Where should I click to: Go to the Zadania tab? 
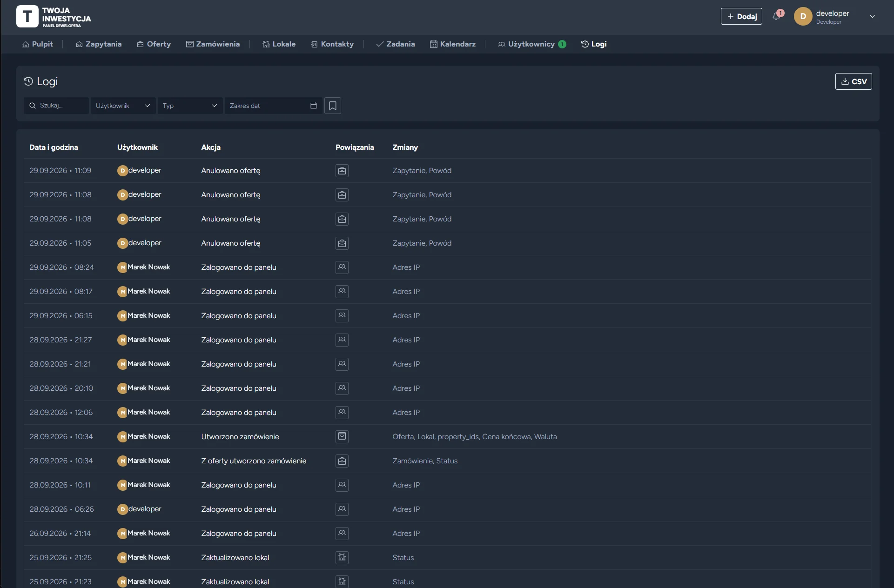[x=396, y=44]
